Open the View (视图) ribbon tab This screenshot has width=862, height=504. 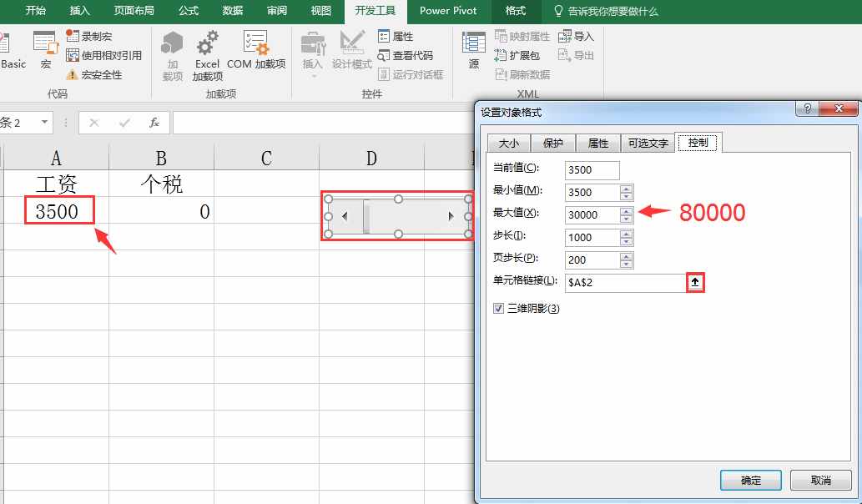point(321,11)
